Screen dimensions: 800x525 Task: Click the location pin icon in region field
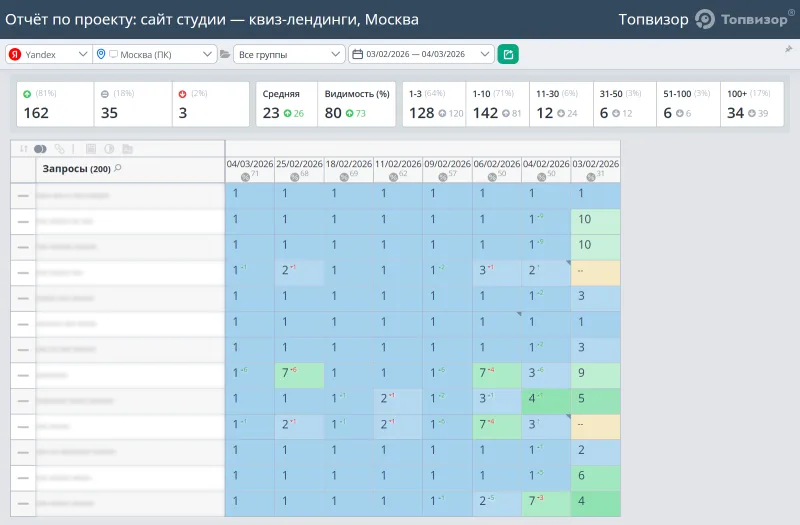click(101, 54)
